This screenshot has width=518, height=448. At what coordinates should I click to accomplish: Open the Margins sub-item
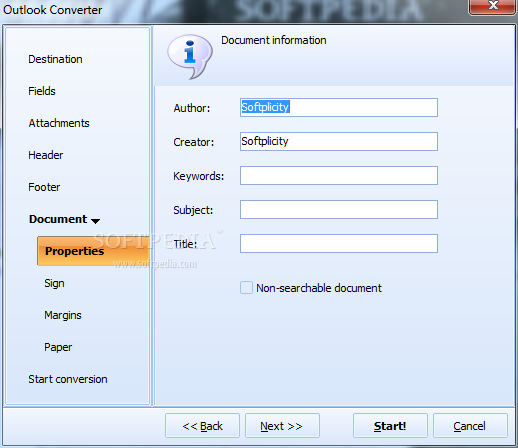click(x=63, y=315)
